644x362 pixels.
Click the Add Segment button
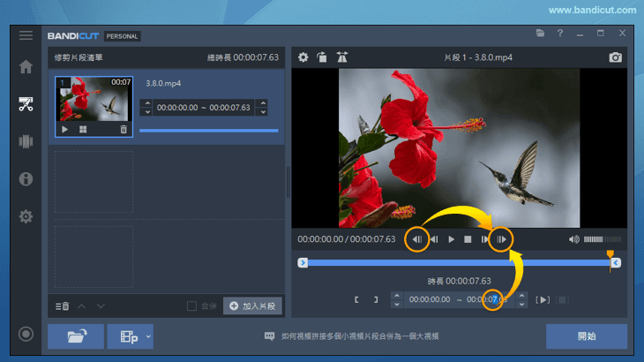[x=252, y=306]
